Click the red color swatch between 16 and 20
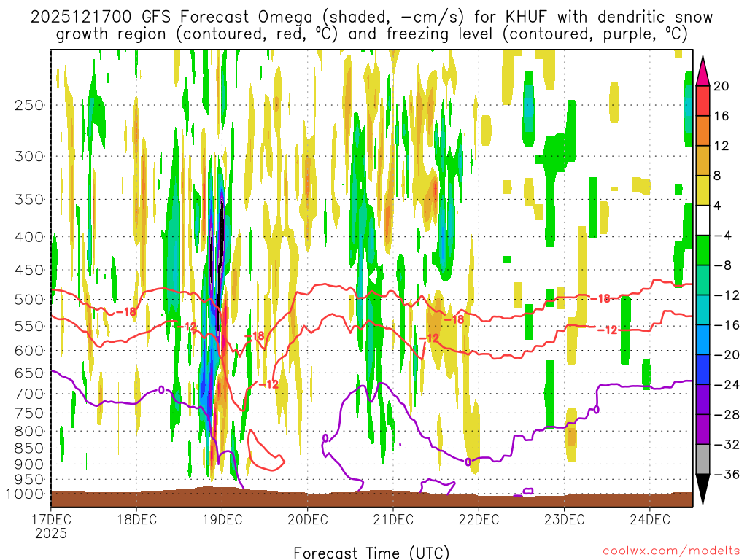This screenshot has height=560, width=747. [703, 101]
